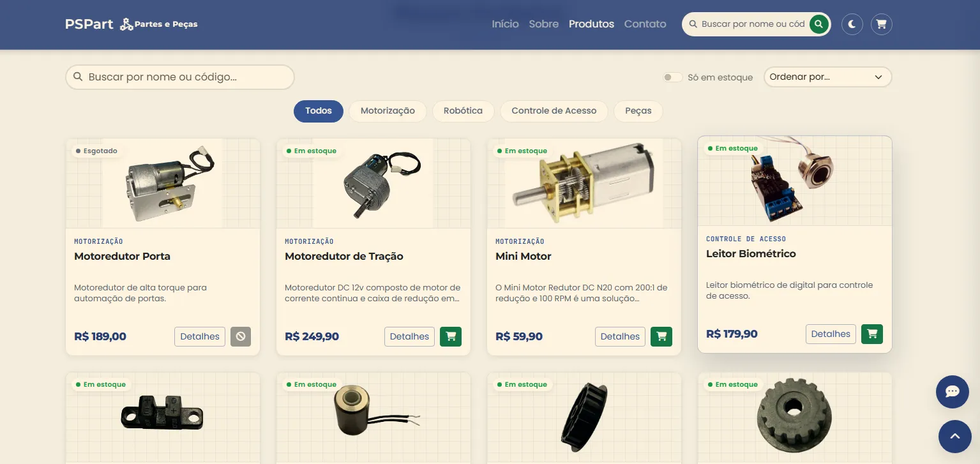Viewport: 980px width, 464px height.
Task: Select the Peças category filter
Action: (638, 111)
